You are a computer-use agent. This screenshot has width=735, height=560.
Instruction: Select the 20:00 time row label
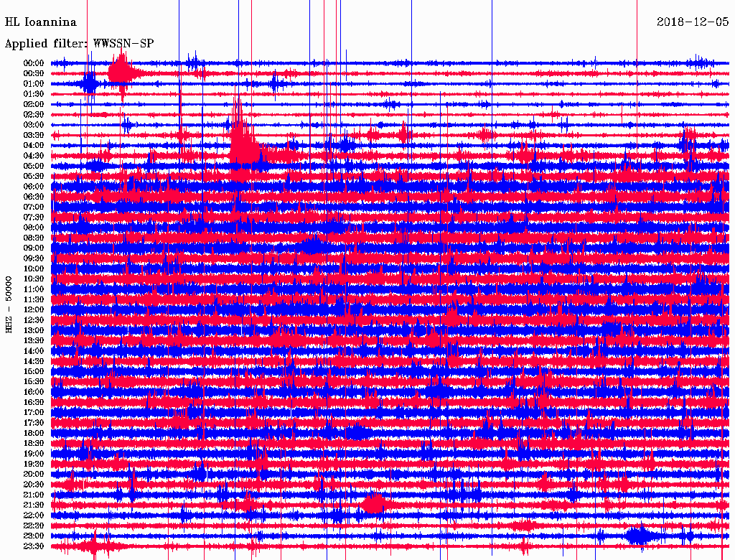(34, 475)
